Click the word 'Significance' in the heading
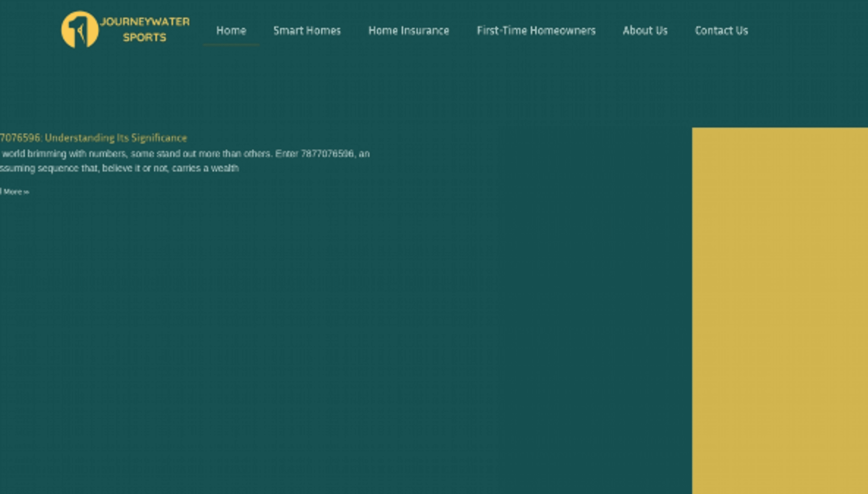The width and height of the screenshot is (868, 494). 159,138
